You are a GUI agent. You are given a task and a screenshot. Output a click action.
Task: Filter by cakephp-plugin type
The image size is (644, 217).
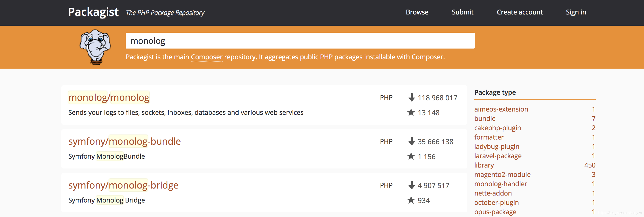coord(497,128)
